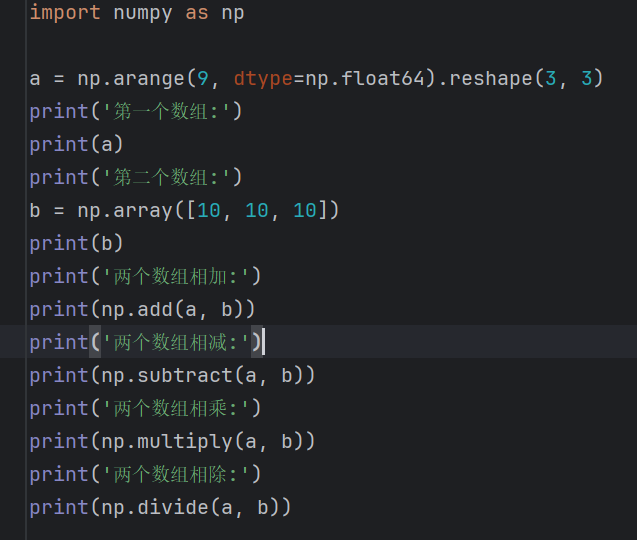Click the print(b) line
637x540 pixels.
pos(76,244)
